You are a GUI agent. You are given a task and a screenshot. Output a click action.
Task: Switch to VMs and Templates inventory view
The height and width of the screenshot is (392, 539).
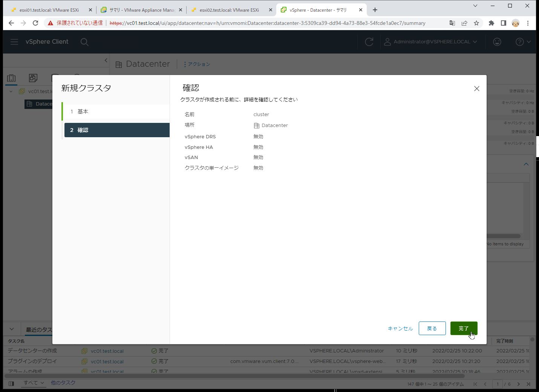pyautogui.click(x=33, y=78)
